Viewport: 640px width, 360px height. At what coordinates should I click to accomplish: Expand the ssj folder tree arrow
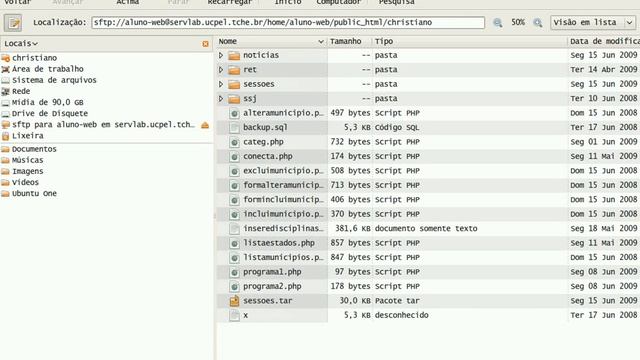221,99
